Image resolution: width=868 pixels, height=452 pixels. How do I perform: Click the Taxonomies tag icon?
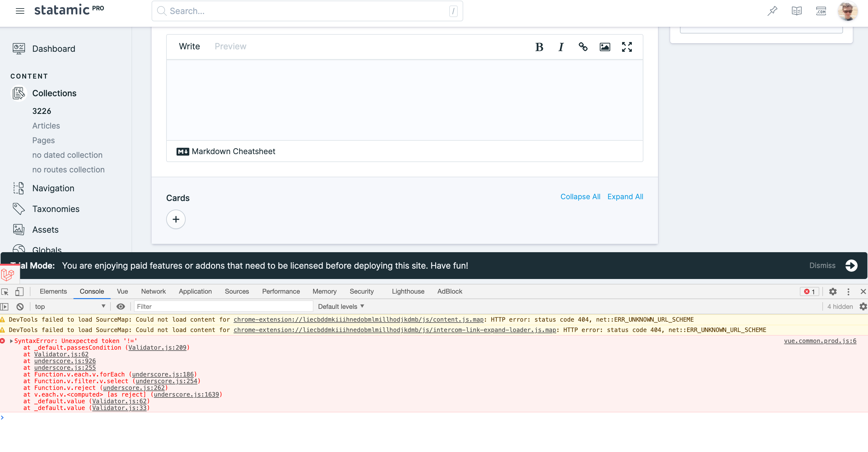coord(19,209)
